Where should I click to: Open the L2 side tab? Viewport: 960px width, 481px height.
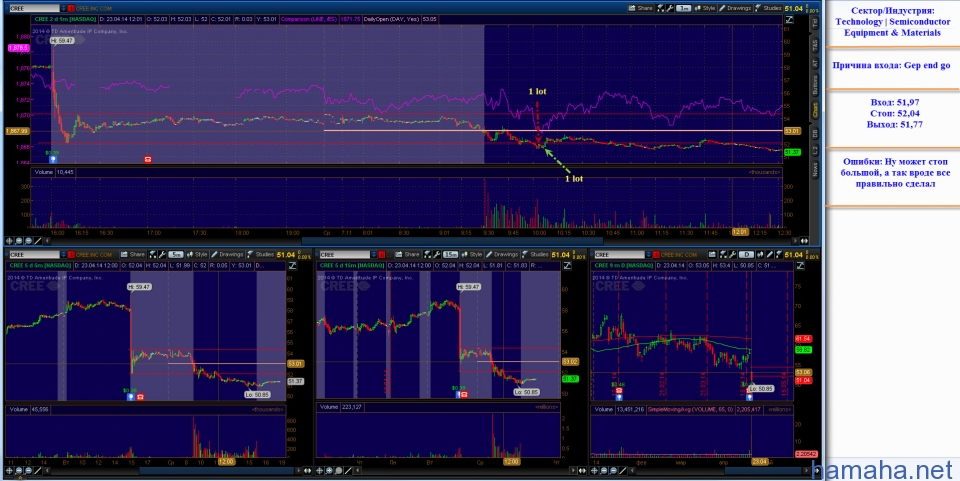[814, 149]
